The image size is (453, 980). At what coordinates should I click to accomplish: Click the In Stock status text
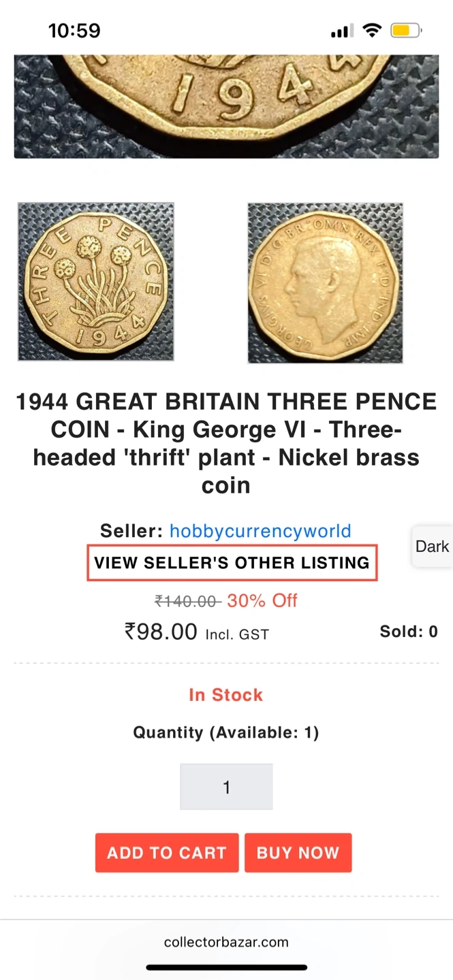click(225, 695)
